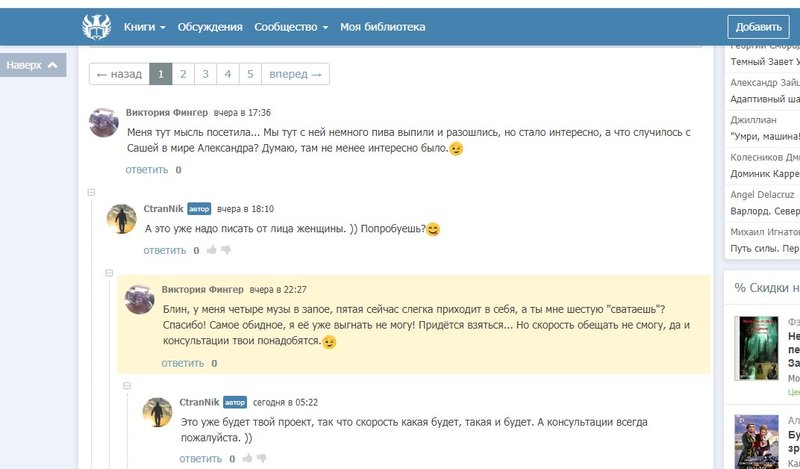Go to page 3 of comments

click(x=205, y=74)
